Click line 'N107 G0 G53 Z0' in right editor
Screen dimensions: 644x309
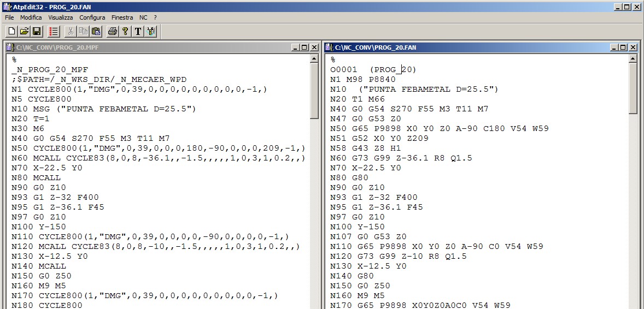pyautogui.click(x=368, y=237)
